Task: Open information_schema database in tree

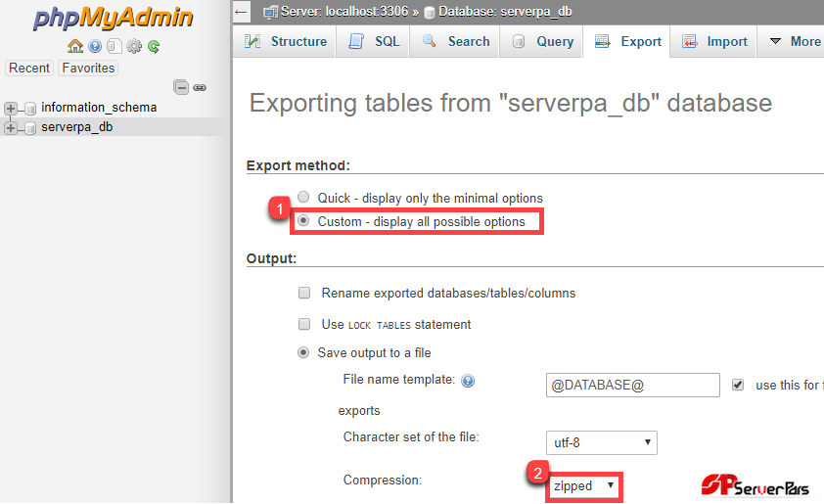Action: coord(99,108)
